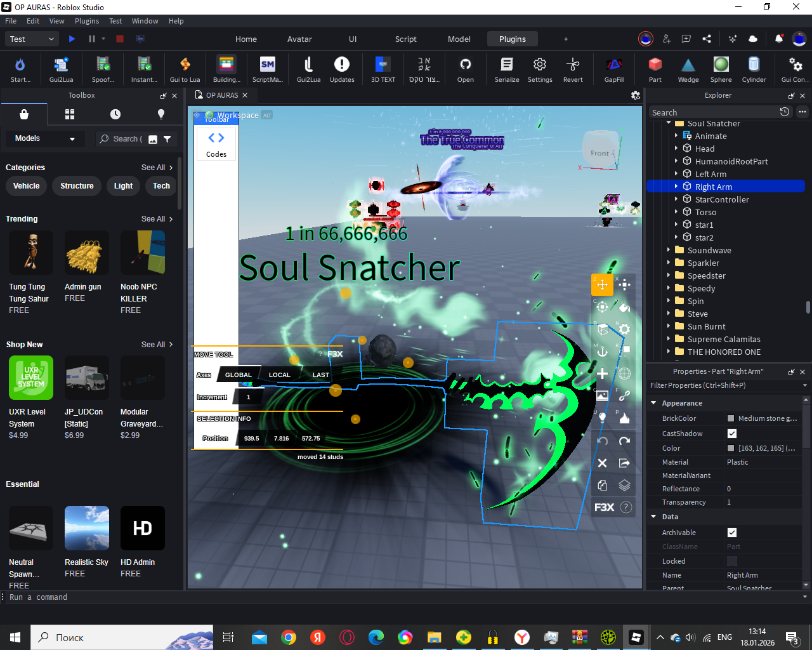This screenshot has height=650, width=812.
Task: Switch to the Avatar ribbon tab
Action: coord(299,39)
